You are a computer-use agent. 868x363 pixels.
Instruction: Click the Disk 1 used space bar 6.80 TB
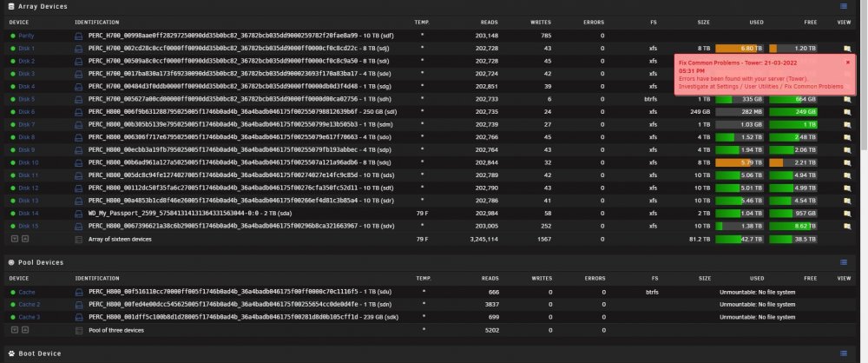[739, 49]
